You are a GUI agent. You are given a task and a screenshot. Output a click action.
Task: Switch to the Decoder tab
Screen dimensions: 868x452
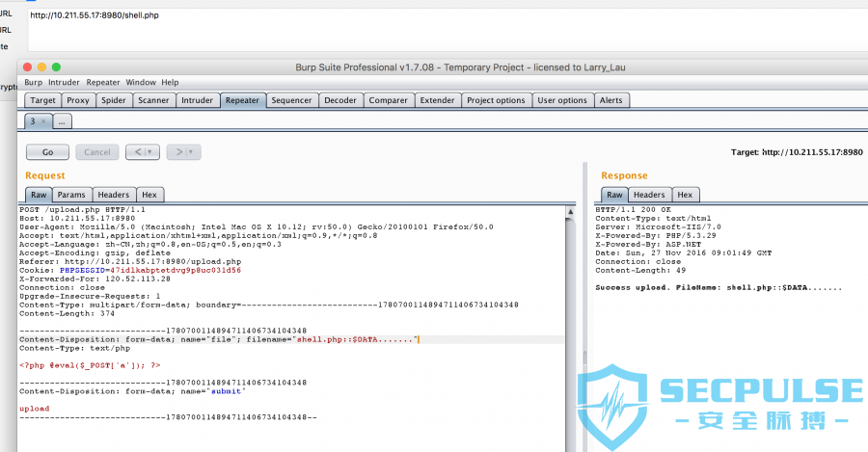[340, 100]
